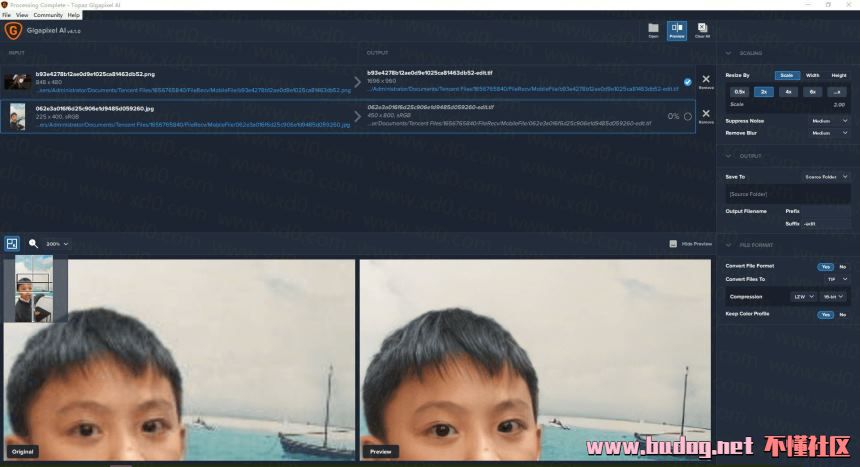Remove the 062e3a016 jpg file from list
The height and width of the screenshot is (467, 860).
[706, 115]
